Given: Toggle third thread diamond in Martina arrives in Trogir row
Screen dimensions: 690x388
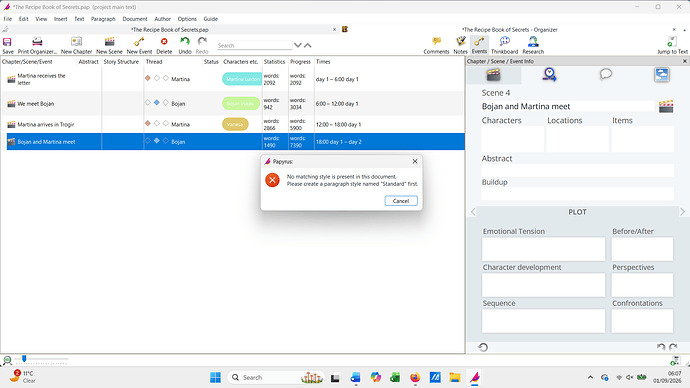Looking at the screenshot, I should point(165,123).
